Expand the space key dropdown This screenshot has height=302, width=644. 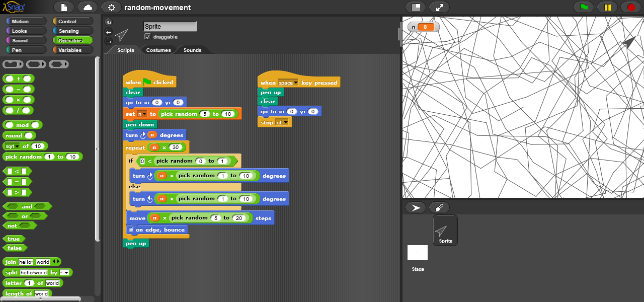coord(295,83)
